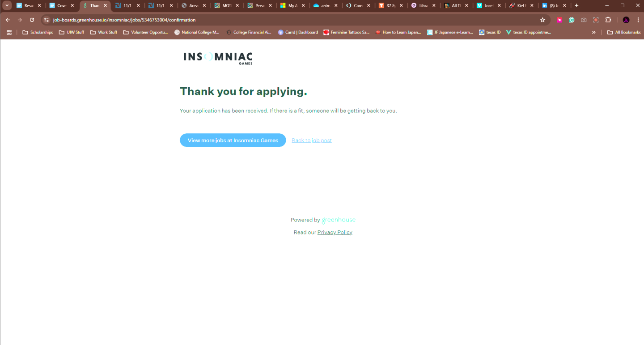
Task: Close the Resu tab
Action: click(x=39, y=5)
